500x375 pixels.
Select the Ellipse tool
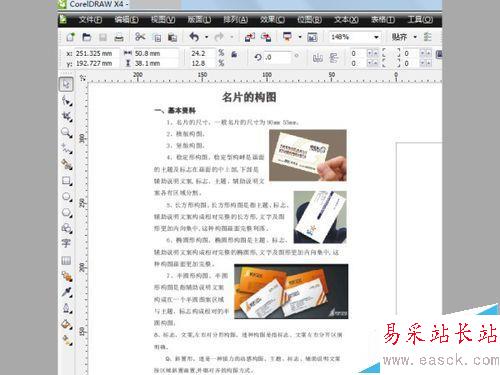66,197
